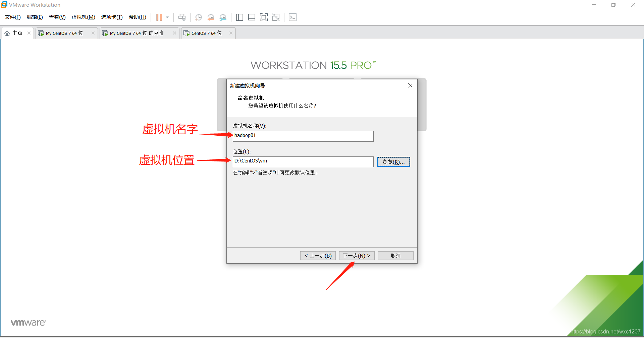Viewport: 644px width, 338px height.
Task: Close the My CentOS 7 64 位 tab
Action: (93, 33)
